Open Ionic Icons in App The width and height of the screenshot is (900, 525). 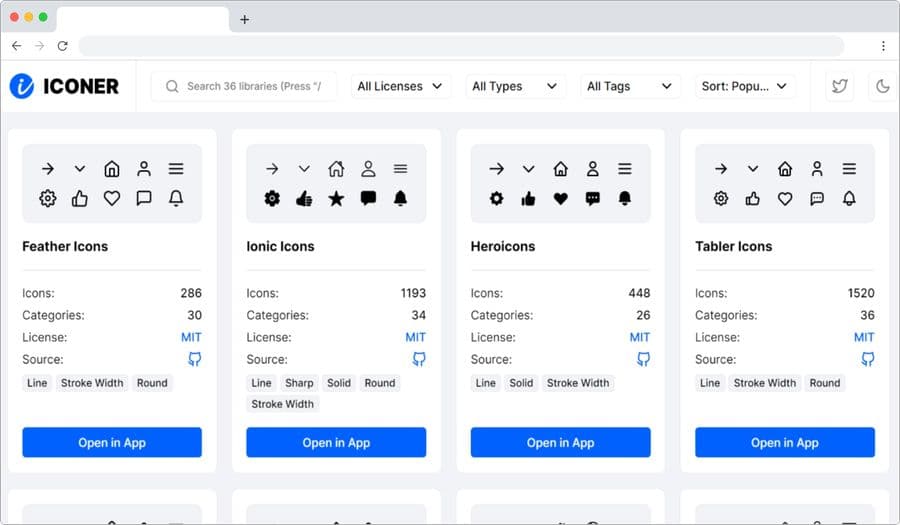336,442
